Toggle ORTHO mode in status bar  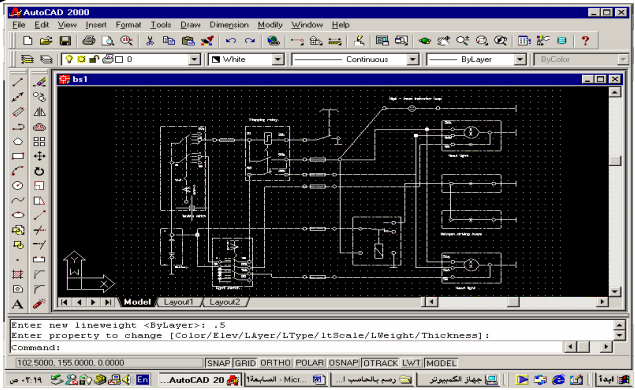tap(275, 363)
